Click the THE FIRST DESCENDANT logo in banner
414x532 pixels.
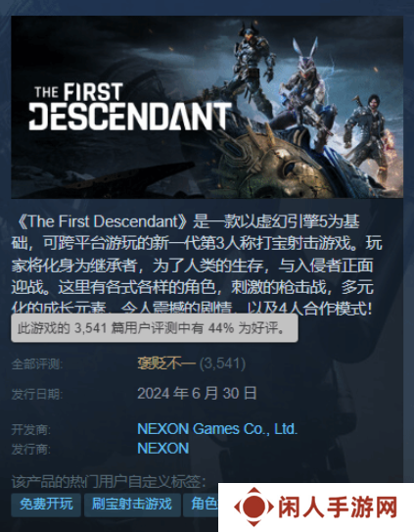pyautogui.click(x=130, y=107)
